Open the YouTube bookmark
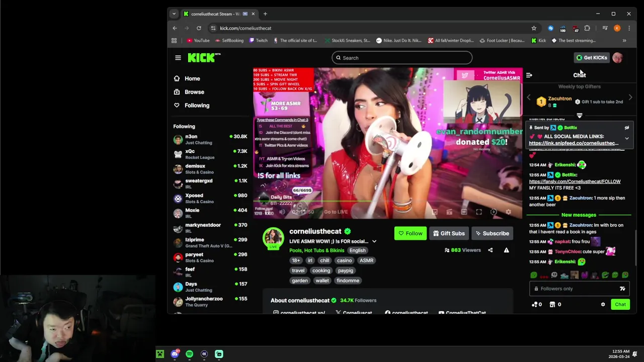 pyautogui.click(x=198, y=41)
